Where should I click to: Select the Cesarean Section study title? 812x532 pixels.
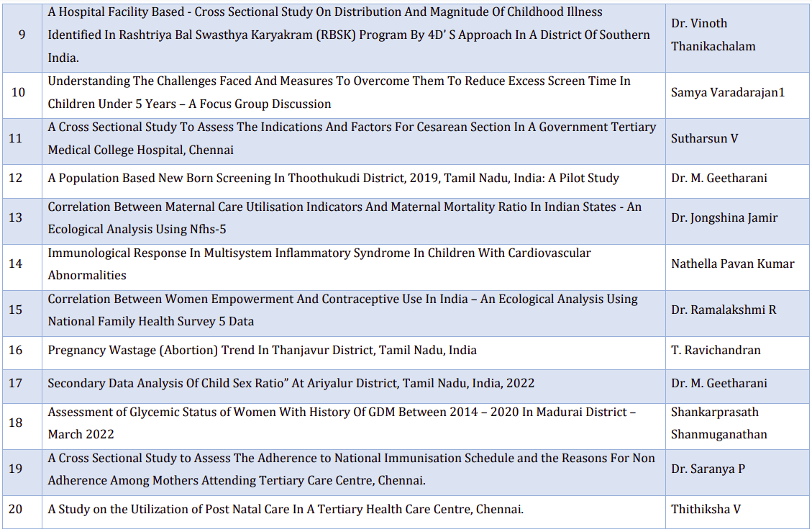(x=352, y=138)
